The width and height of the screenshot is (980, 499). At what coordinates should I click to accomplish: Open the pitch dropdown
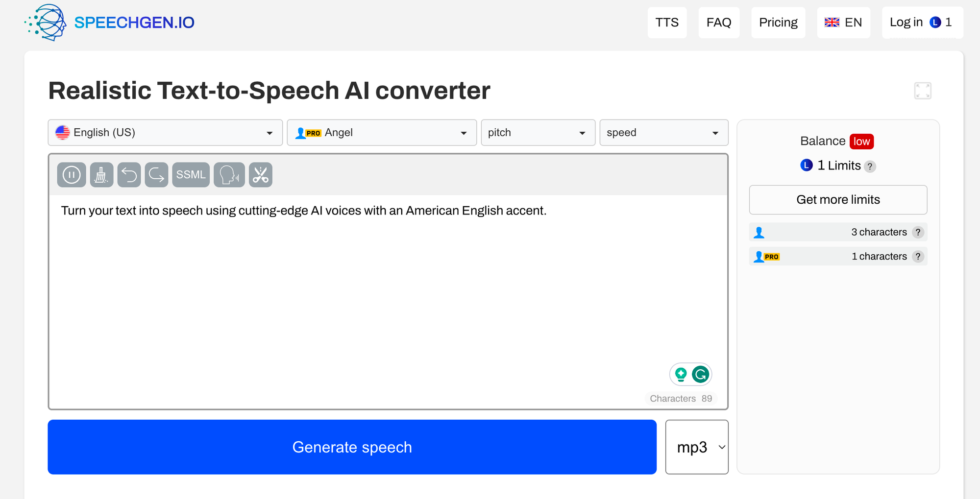[538, 133]
